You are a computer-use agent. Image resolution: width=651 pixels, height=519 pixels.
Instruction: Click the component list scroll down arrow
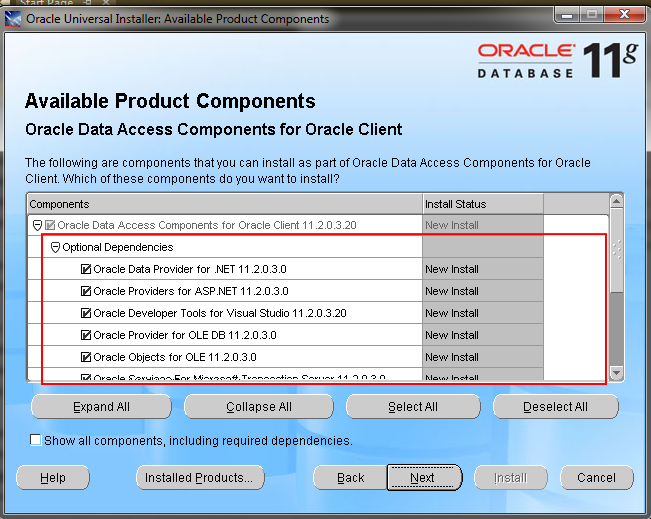coord(617,372)
